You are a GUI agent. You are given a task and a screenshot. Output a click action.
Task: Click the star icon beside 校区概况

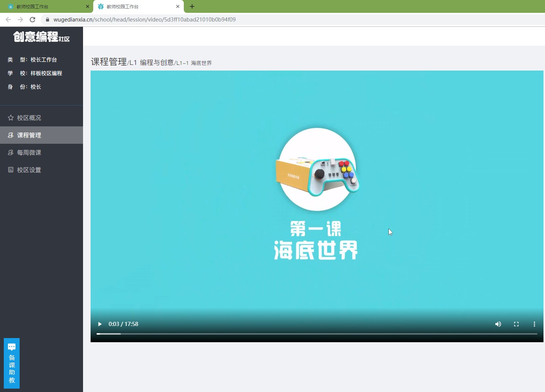tap(11, 118)
